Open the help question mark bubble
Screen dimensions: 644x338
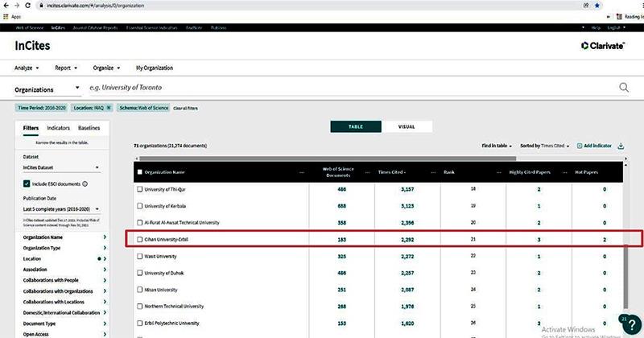[632, 324]
